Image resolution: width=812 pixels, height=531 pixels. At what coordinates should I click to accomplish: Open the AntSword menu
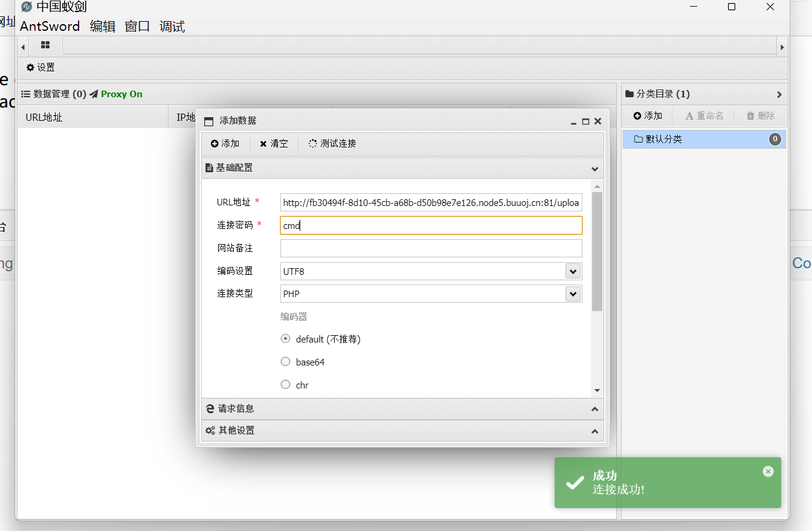point(50,27)
